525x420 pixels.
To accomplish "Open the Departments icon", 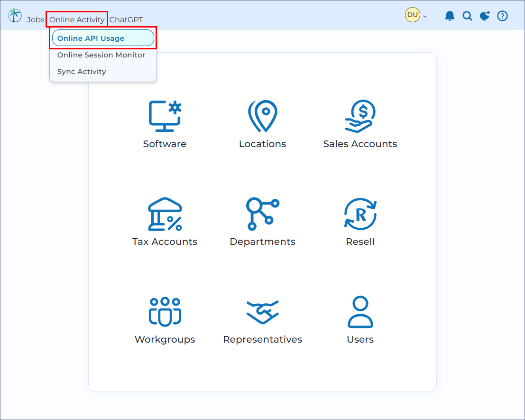I will [263, 214].
